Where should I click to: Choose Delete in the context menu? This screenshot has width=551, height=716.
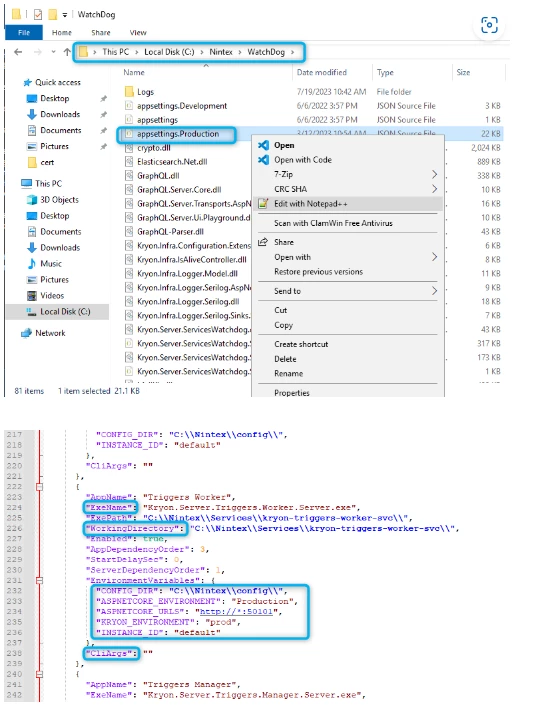285,359
